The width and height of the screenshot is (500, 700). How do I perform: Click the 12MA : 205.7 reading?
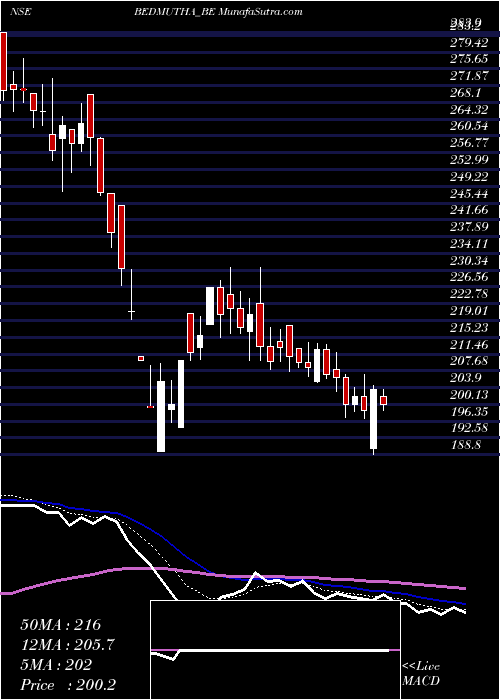[x=68, y=645]
